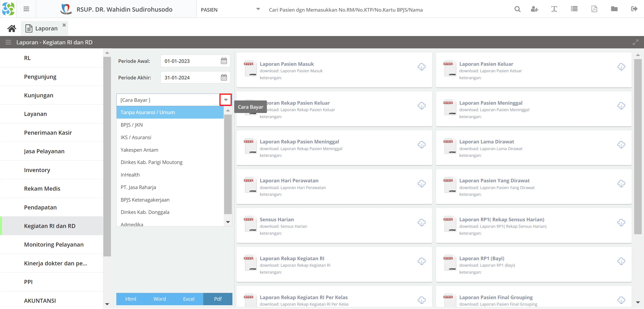This screenshot has width=644, height=309.
Task: Select Yakespen Antam option
Action: click(x=170, y=150)
